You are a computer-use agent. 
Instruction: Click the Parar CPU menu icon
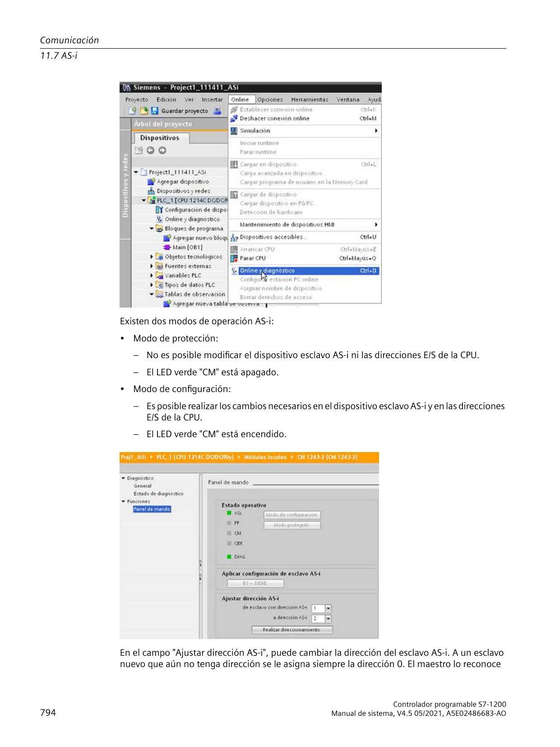click(x=234, y=258)
